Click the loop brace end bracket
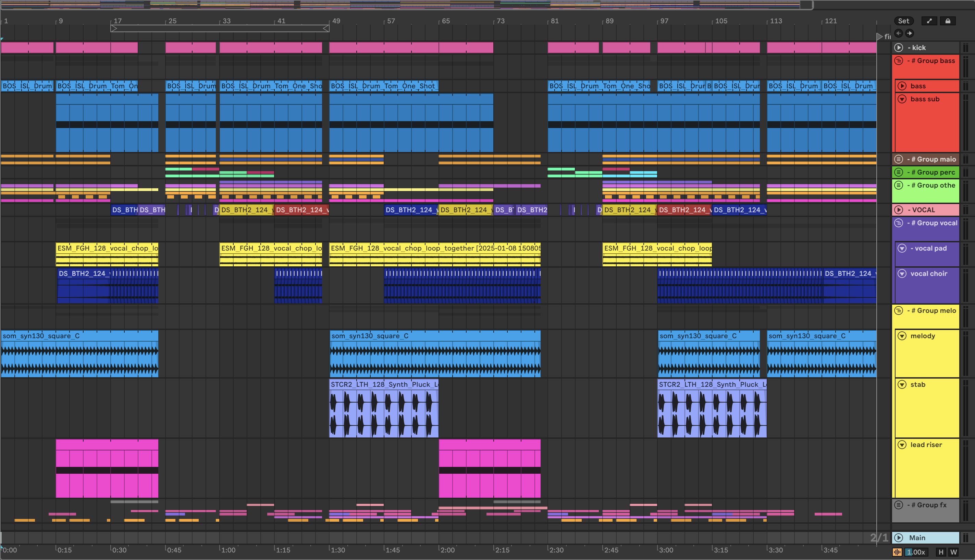The width and height of the screenshot is (975, 560). [x=326, y=28]
